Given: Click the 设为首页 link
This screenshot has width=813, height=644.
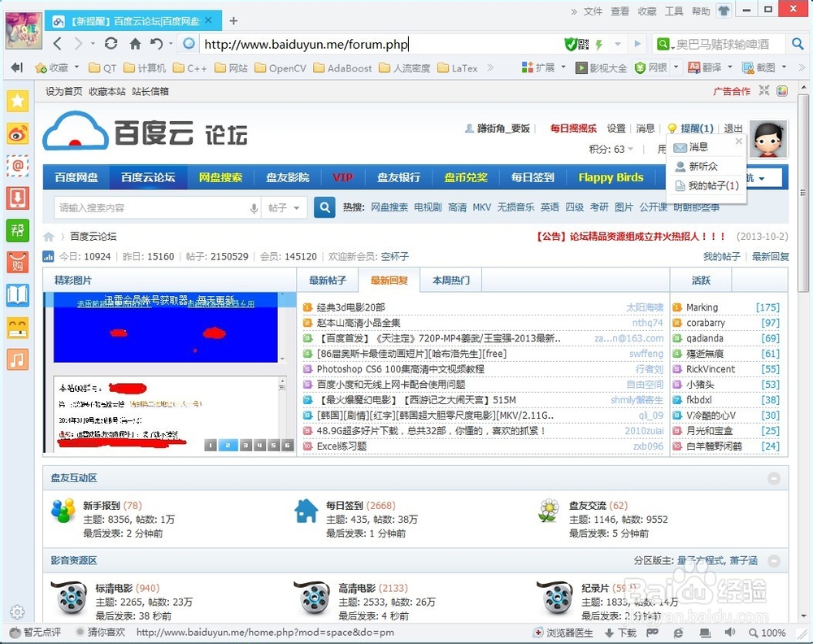Looking at the screenshot, I should point(63,91).
